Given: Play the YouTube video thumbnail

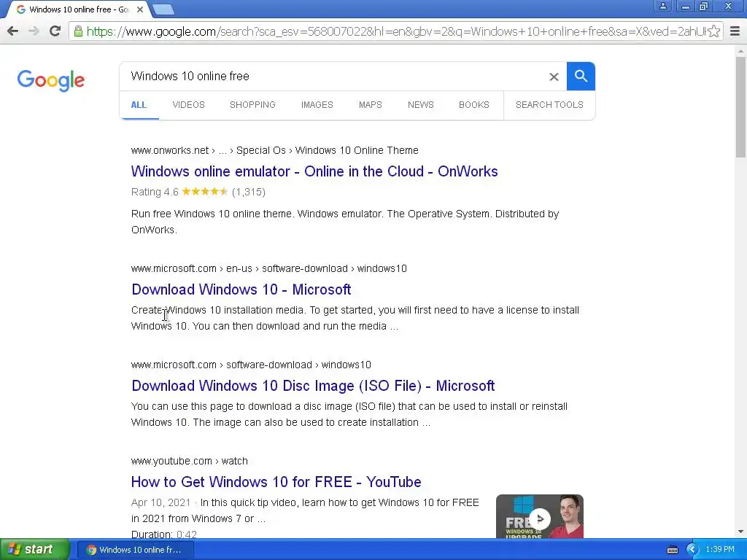Looking at the screenshot, I should pos(539,517).
